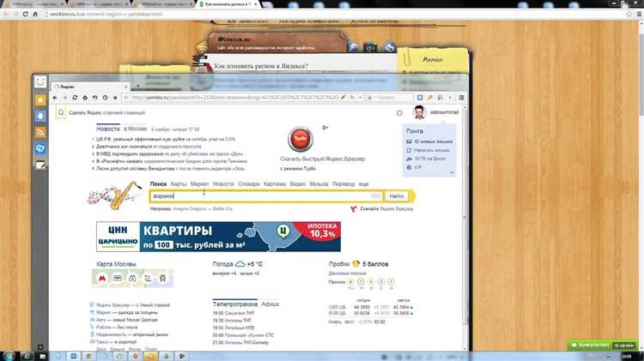Open the blue downloads arrow sidebar icon
This screenshot has height=361, width=644.
click(40, 116)
